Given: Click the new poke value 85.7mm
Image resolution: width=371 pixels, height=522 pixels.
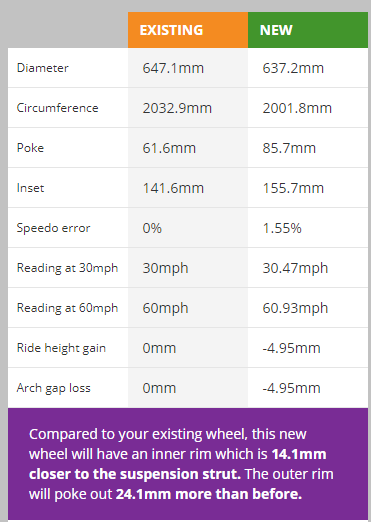Looking at the screenshot, I should point(289,148).
